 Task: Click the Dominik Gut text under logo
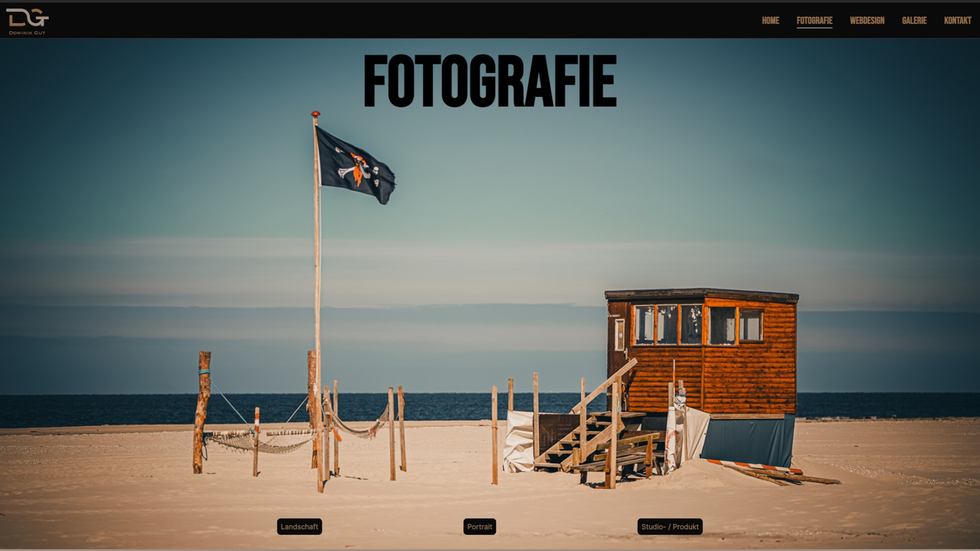pos(27,33)
